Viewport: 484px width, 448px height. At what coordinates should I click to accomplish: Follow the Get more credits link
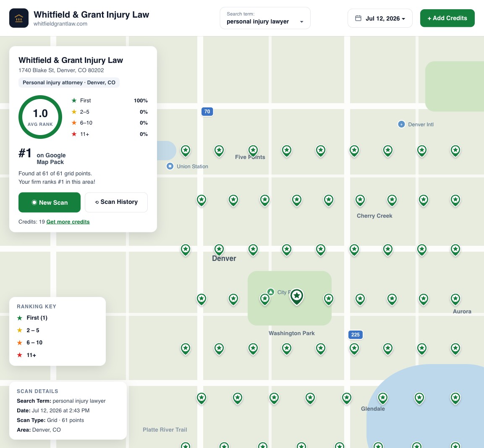click(68, 222)
